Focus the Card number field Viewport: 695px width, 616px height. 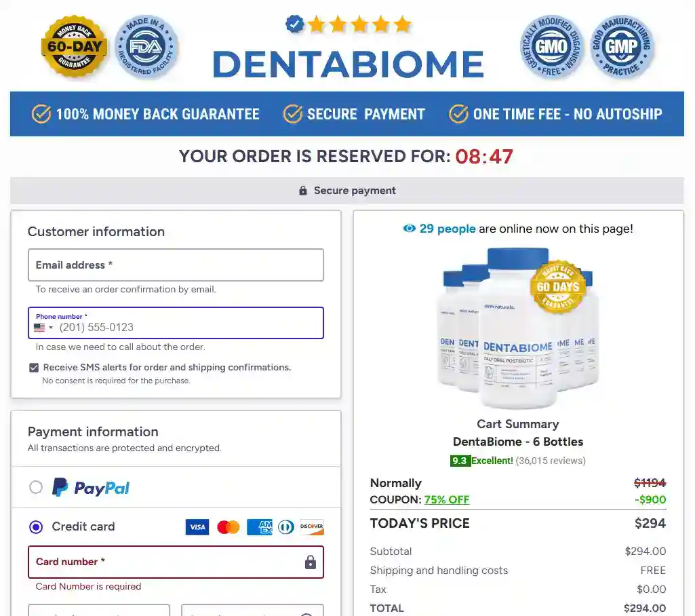click(176, 562)
